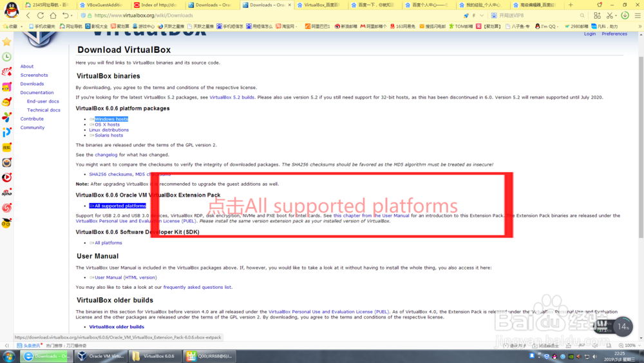Open the Windows Start button
The width and height of the screenshot is (644, 363).
click(x=9, y=357)
